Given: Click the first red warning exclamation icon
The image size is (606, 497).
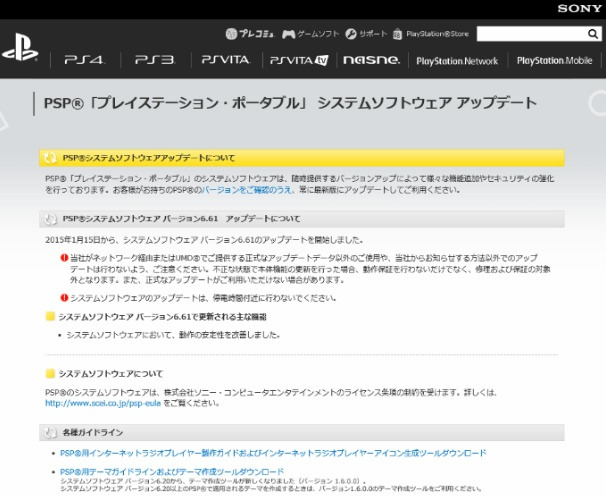Looking at the screenshot, I should 64,257.
